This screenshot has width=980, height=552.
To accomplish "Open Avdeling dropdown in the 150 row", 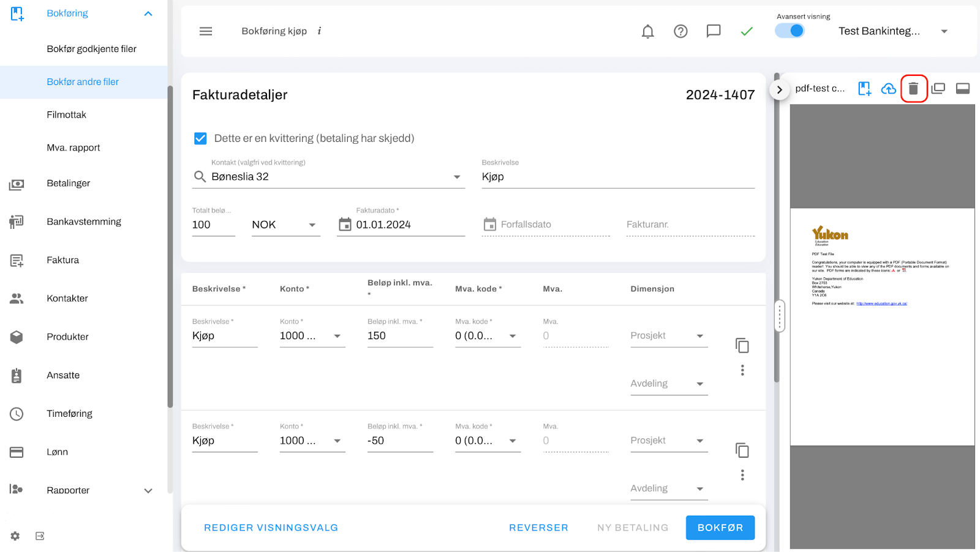I will (669, 384).
